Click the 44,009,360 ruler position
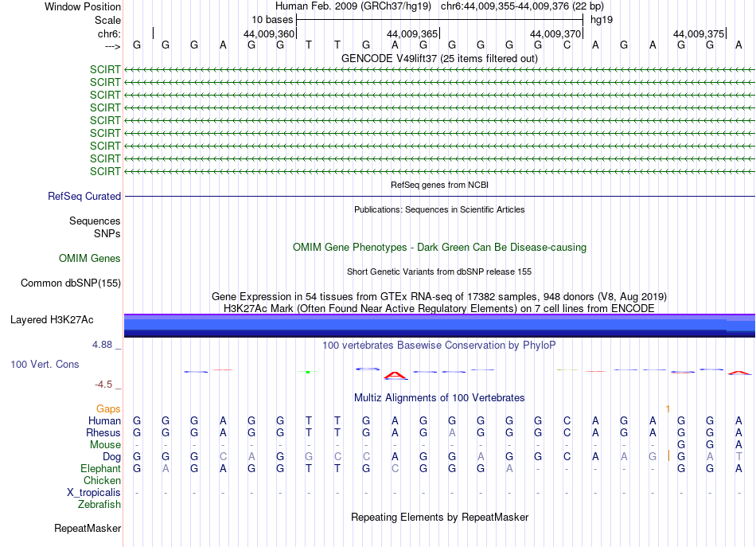This screenshot has height=547, width=756. click(268, 33)
